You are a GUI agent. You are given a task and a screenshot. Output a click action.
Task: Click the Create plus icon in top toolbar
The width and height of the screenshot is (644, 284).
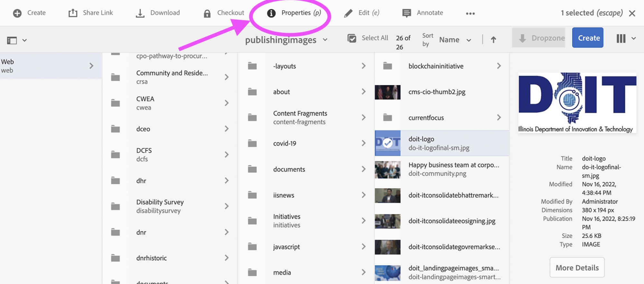(x=17, y=13)
